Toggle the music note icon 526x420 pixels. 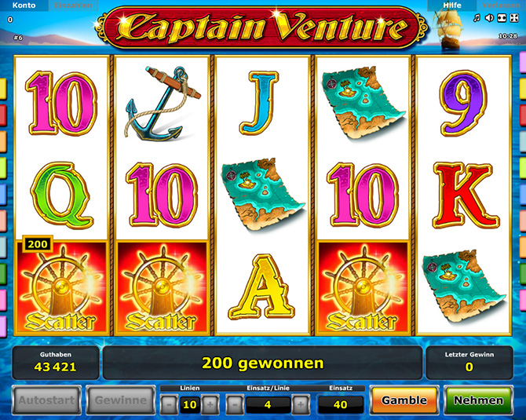point(477,18)
